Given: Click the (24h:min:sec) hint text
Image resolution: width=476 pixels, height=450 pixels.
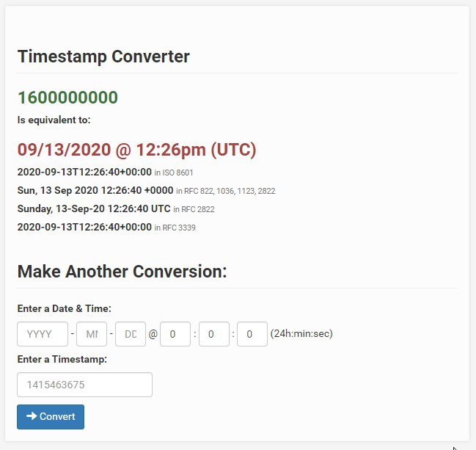Looking at the screenshot, I should tap(301, 333).
